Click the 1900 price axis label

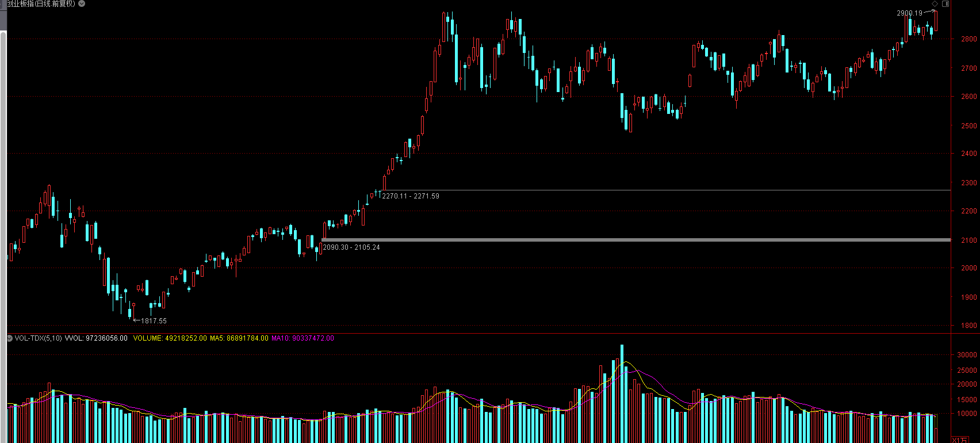[968, 297]
